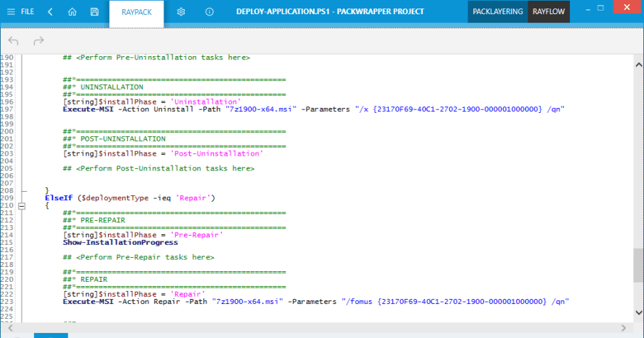The image size is (644, 338).
Task: Click the back arrow icon
Action: click(50, 11)
